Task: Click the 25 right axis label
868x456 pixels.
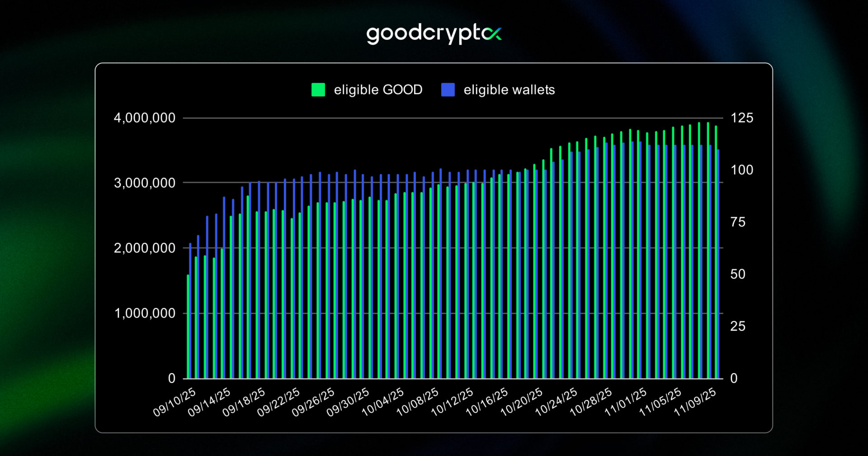Action: click(x=738, y=326)
